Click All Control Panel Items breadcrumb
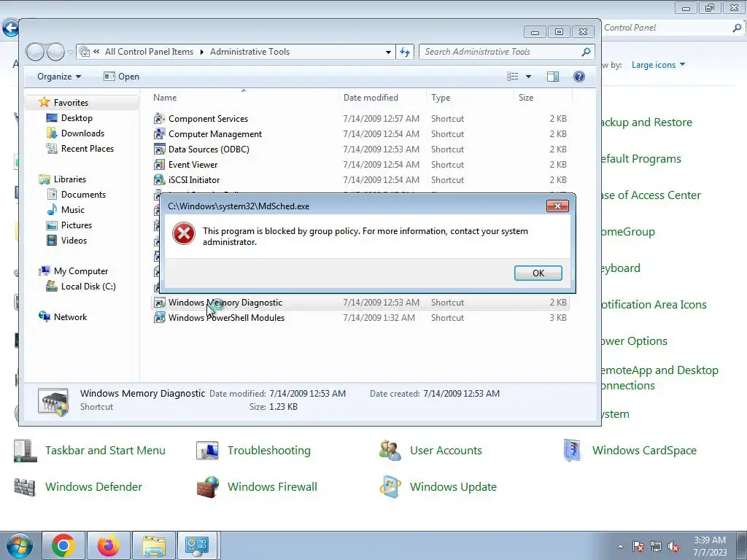Screen dimensions: 747x560 [149, 52]
